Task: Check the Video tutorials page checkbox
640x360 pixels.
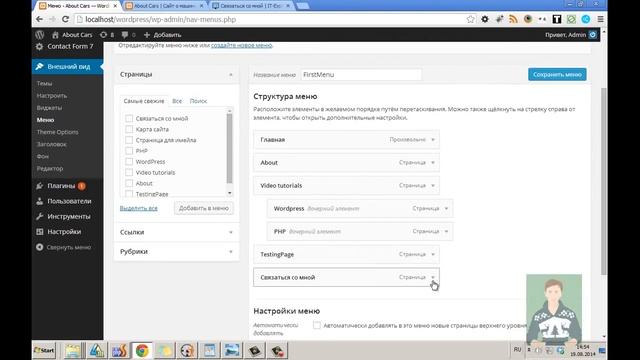Action: point(129,173)
